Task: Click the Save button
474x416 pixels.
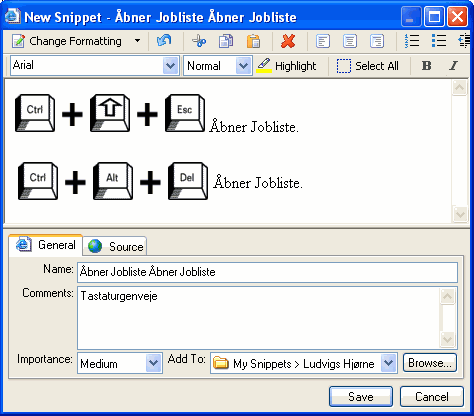Action: coord(361,397)
